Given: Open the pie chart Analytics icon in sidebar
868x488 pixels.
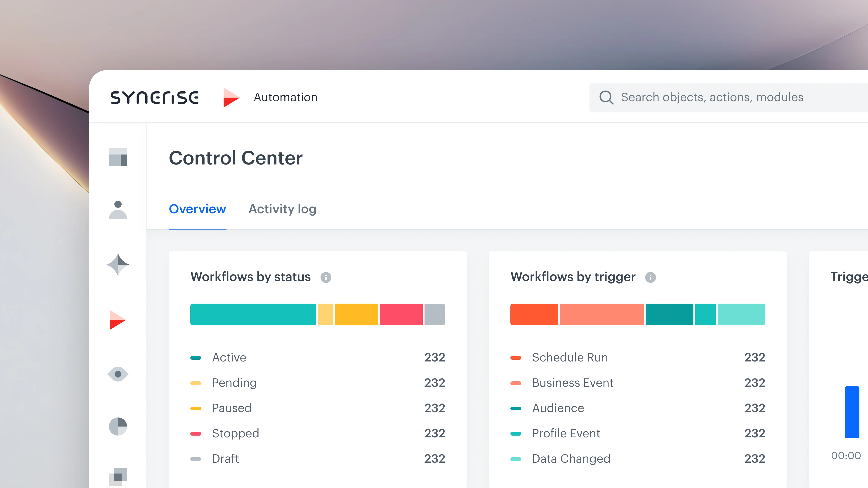Looking at the screenshot, I should 118,427.
